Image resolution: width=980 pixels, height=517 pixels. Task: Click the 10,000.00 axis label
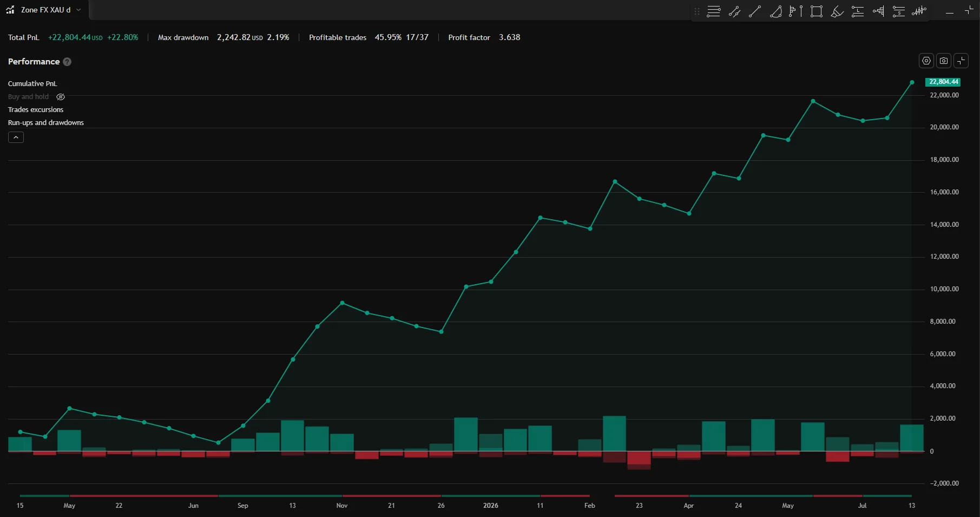pos(944,289)
